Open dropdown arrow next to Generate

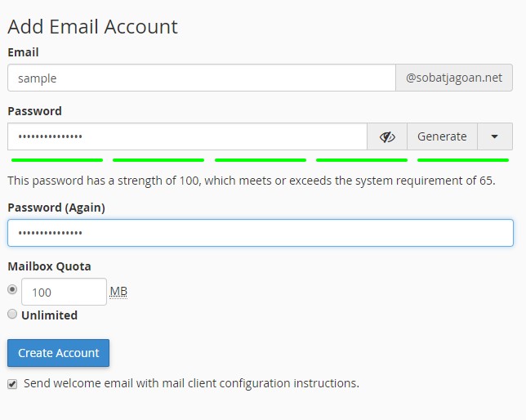(x=495, y=136)
